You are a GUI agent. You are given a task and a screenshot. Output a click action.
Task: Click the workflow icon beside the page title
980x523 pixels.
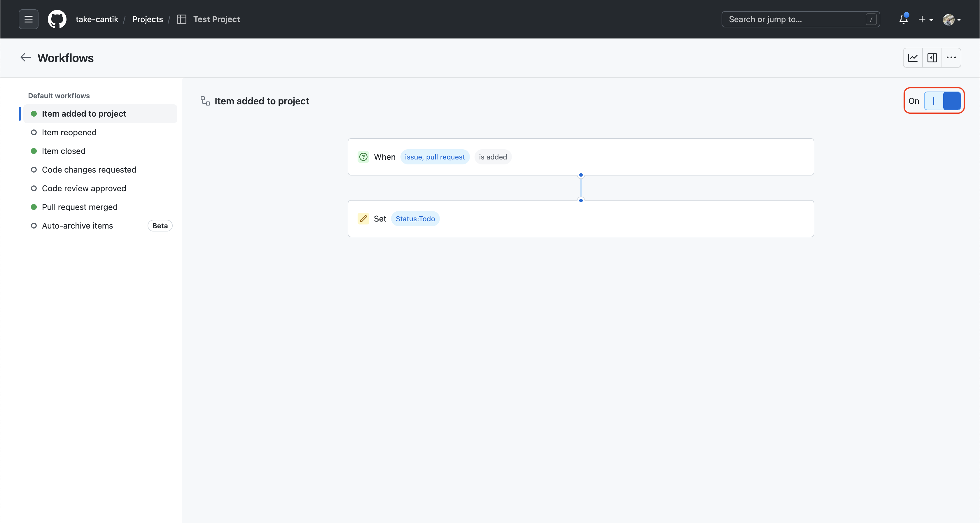[205, 101]
